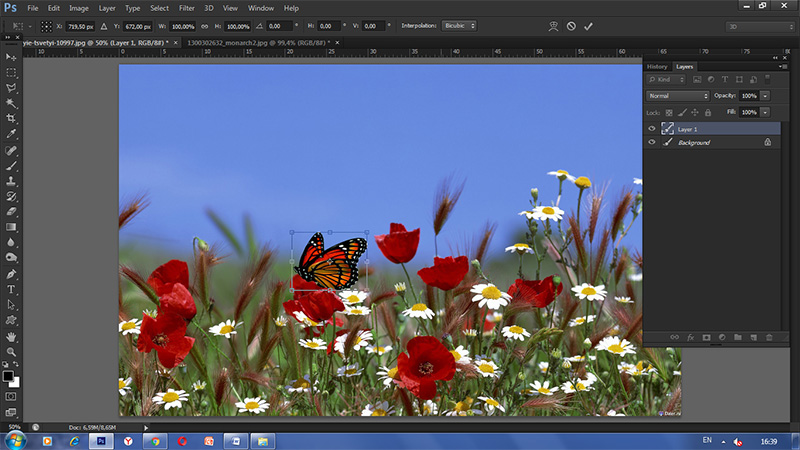Toggle layer filtering switch

pos(767,80)
